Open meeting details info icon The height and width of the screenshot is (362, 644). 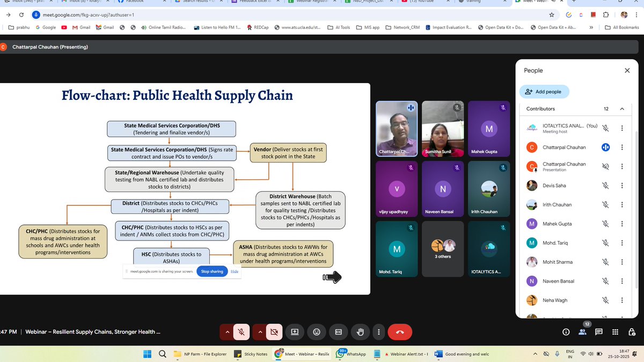tap(566, 332)
